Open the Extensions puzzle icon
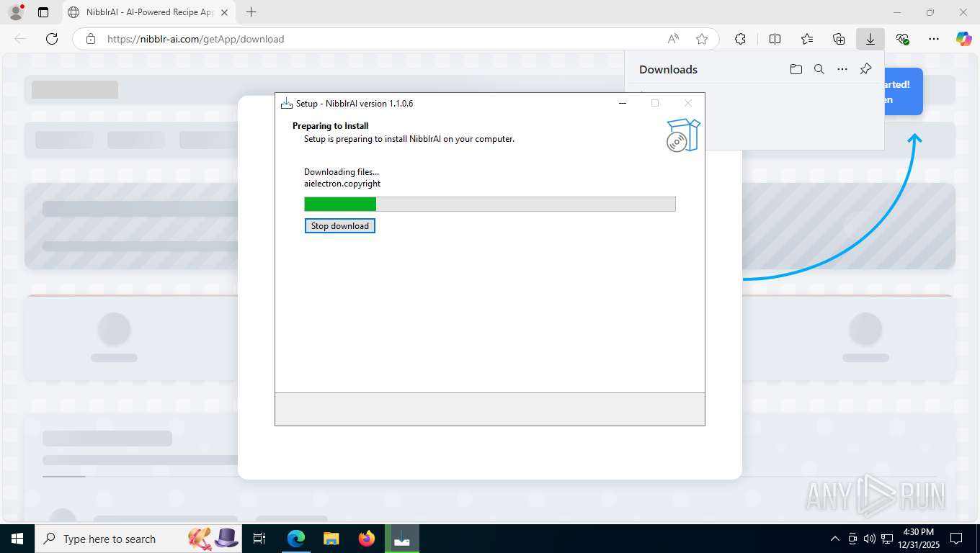Viewport: 980px width, 553px height. [x=740, y=39]
